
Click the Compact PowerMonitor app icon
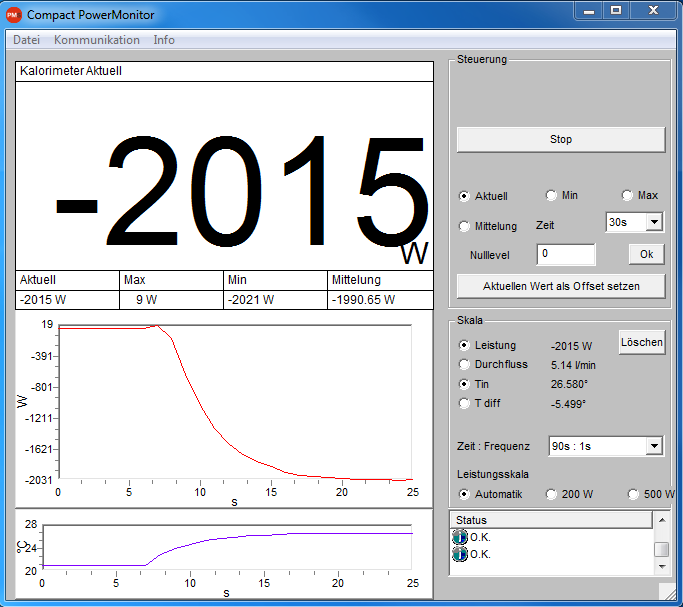13,14
